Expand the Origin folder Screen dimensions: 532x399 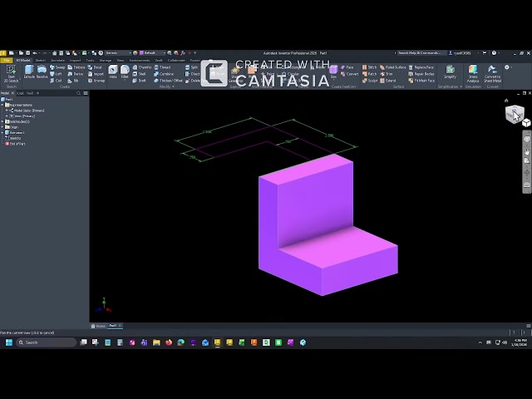coord(2,127)
